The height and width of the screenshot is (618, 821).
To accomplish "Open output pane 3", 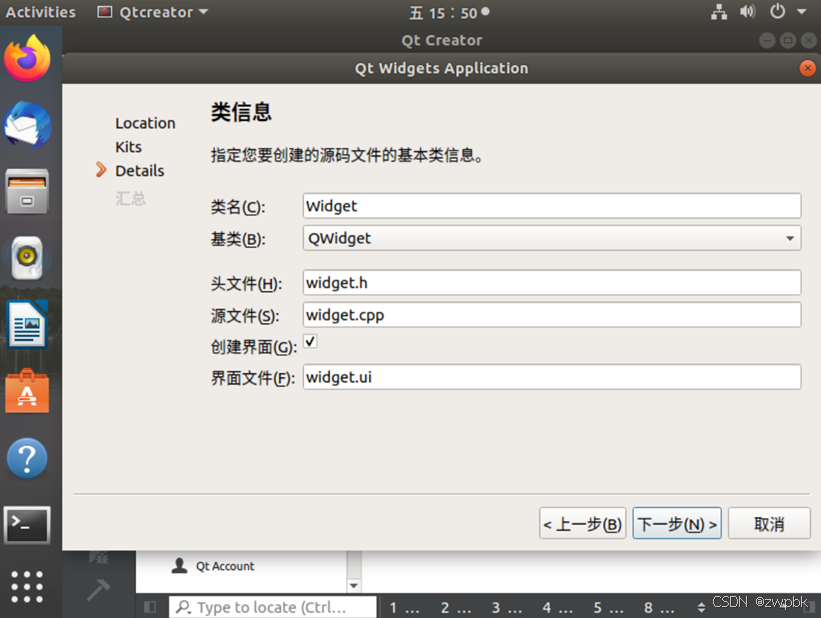I will pyautogui.click(x=506, y=608).
